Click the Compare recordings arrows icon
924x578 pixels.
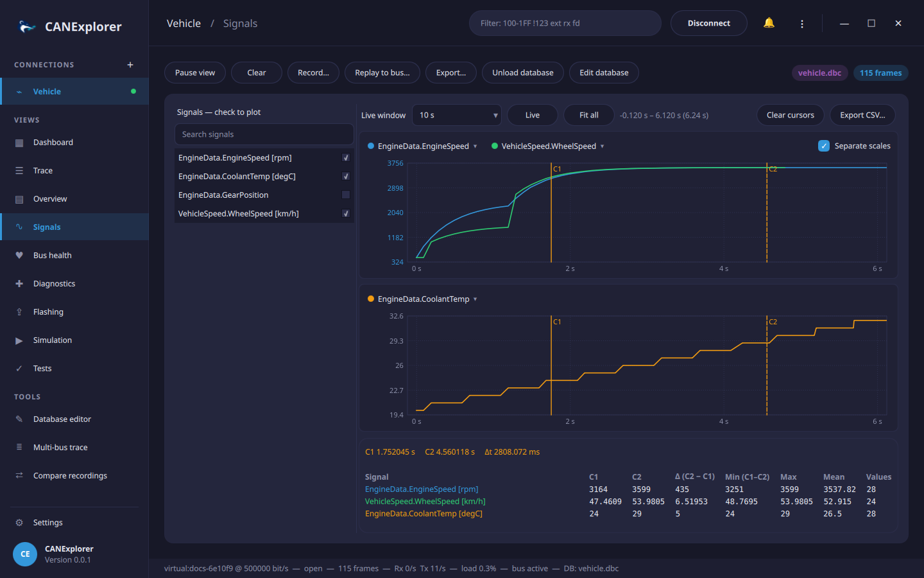(x=19, y=476)
